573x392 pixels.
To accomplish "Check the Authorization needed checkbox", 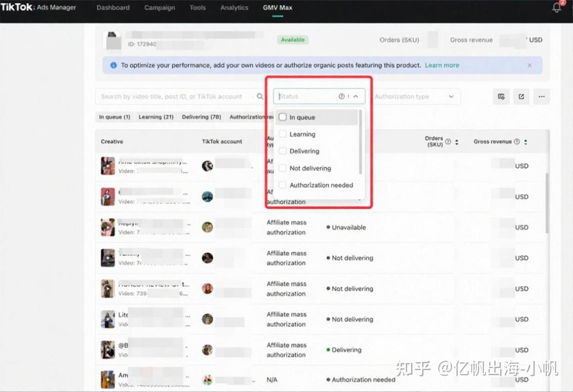I will pos(283,185).
